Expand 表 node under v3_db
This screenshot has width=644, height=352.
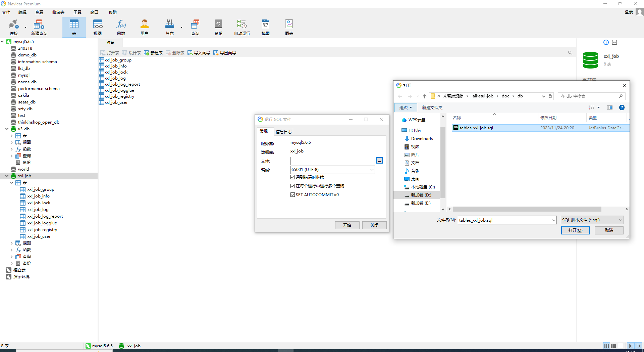tap(11, 136)
